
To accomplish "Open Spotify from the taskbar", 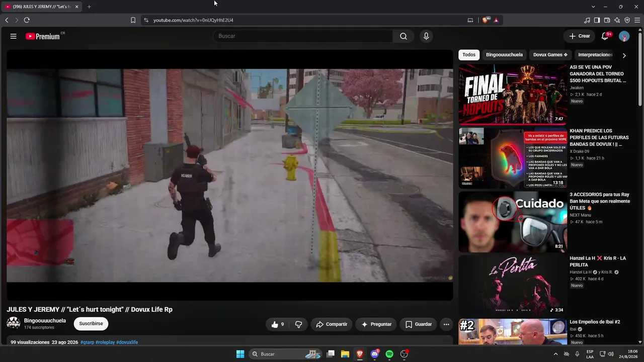I will pos(389,354).
